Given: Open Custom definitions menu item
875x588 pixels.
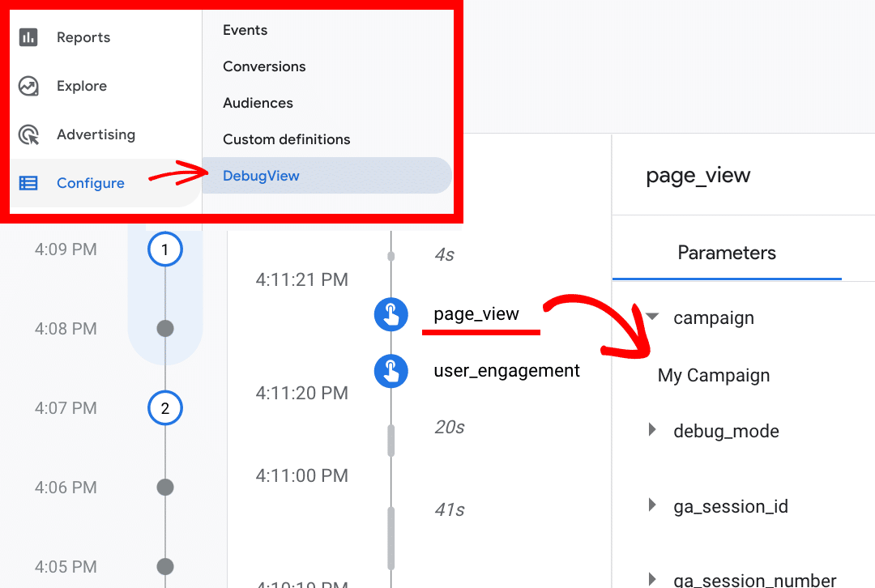Looking at the screenshot, I should [x=286, y=139].
